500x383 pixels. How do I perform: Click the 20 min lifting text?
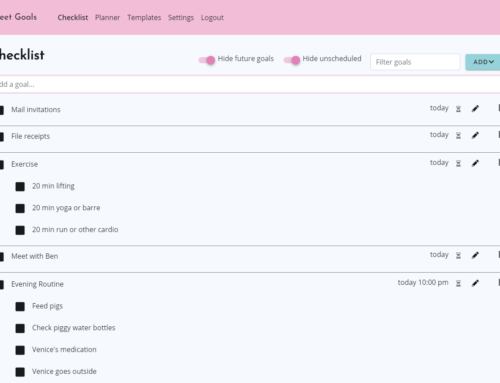(53, 186)
